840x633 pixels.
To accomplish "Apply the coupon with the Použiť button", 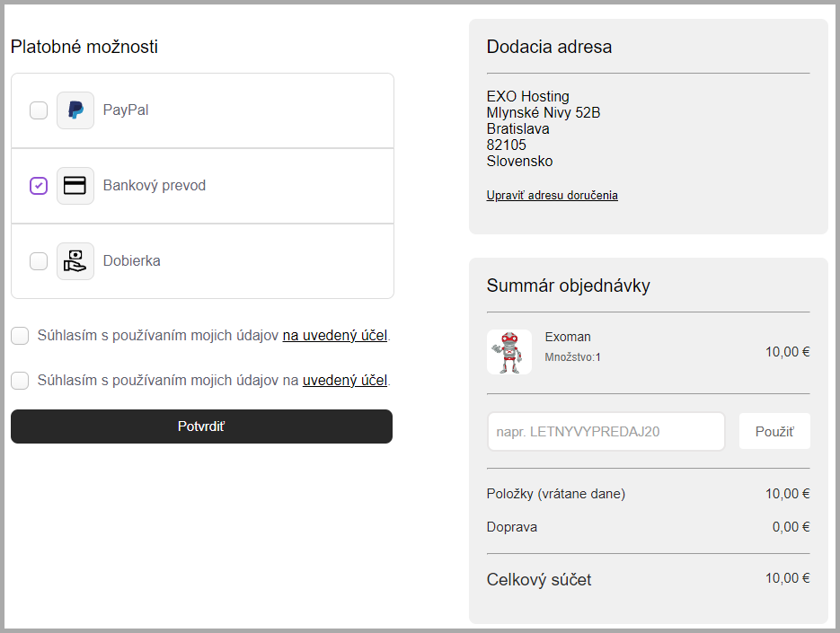I will pyautogui.click(x=774, y=432).
